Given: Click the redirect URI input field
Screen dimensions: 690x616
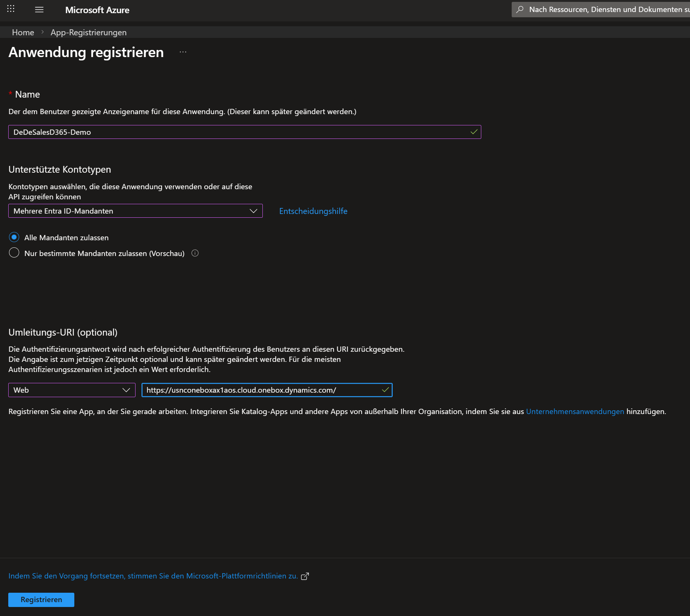Looking at the screenshot, I should click(267, 390).
